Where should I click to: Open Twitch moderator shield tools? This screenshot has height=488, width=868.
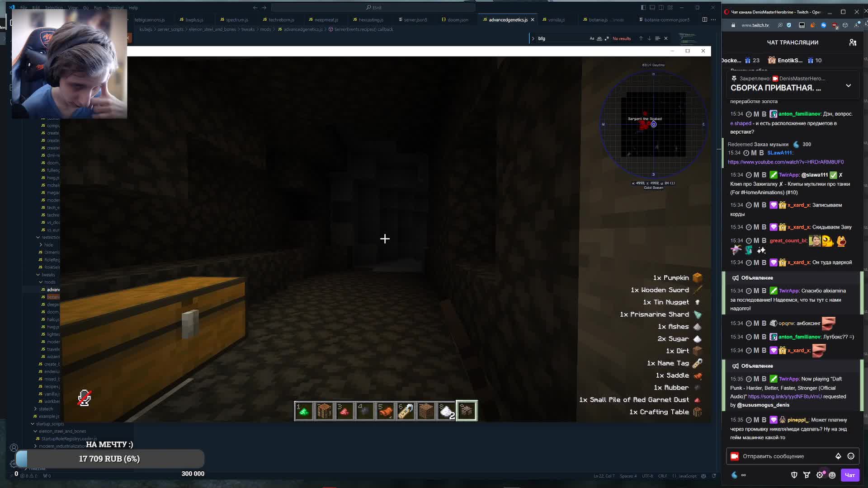(794, 475)
